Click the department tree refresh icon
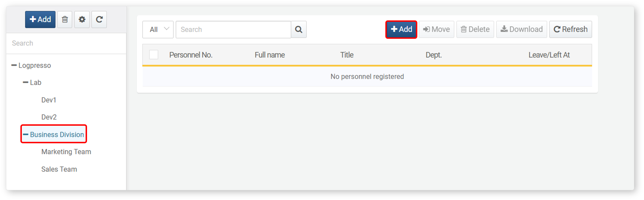Viewport: 644px width, 200px height. pyautogui.click(x=99, y=20)
